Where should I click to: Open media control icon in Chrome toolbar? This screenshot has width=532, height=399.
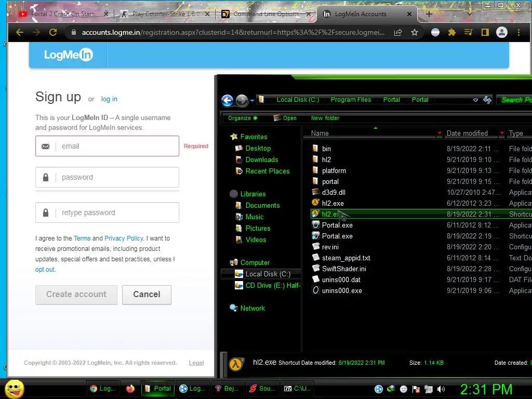pos(468,32)
